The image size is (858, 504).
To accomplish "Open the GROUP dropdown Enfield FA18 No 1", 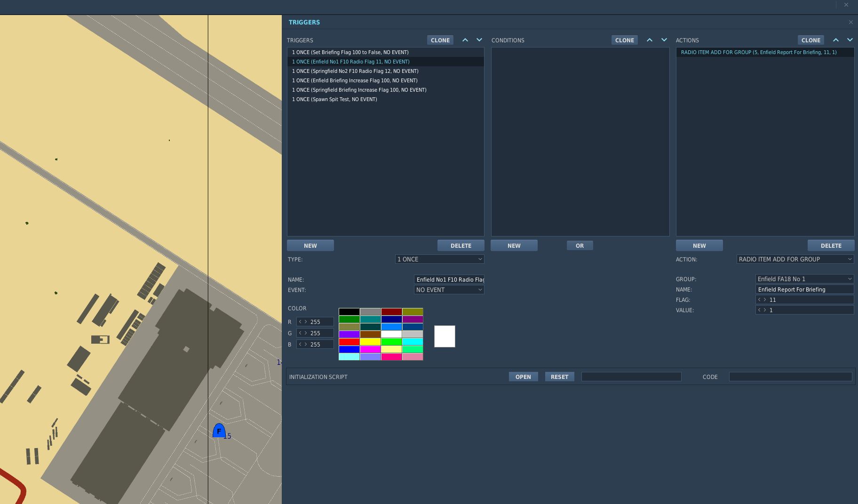I will pyautogui.click(x=804, y=279).
